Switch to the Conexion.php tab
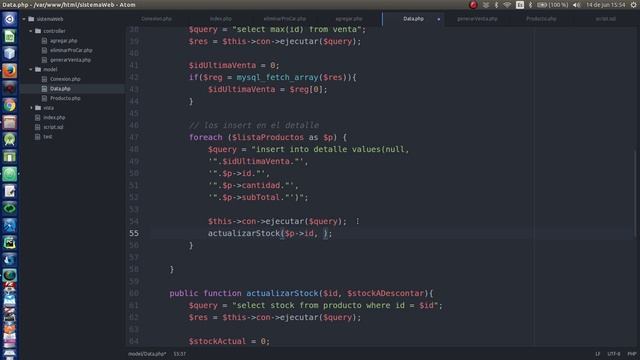The height and width of the screenshot is (360, 640). [x=156, y=19]
